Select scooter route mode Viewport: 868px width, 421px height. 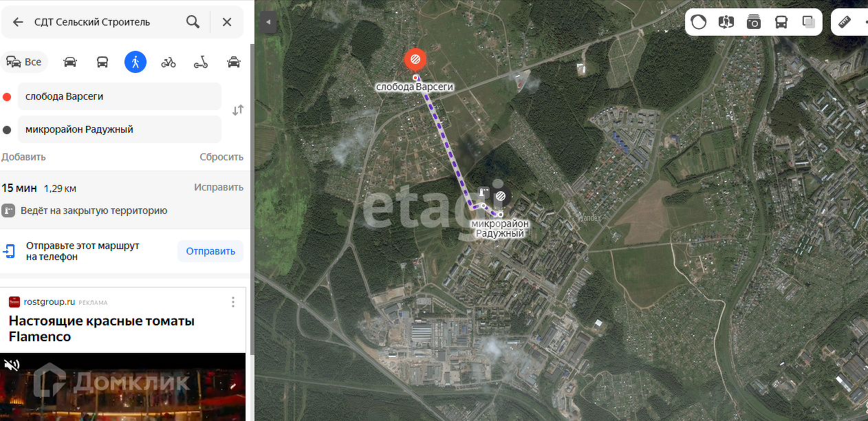201,62
